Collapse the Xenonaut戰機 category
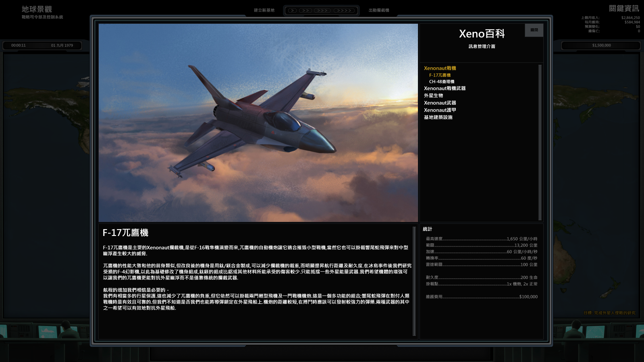644x362 pixels. pyautogui.click(x=440, y=68)
